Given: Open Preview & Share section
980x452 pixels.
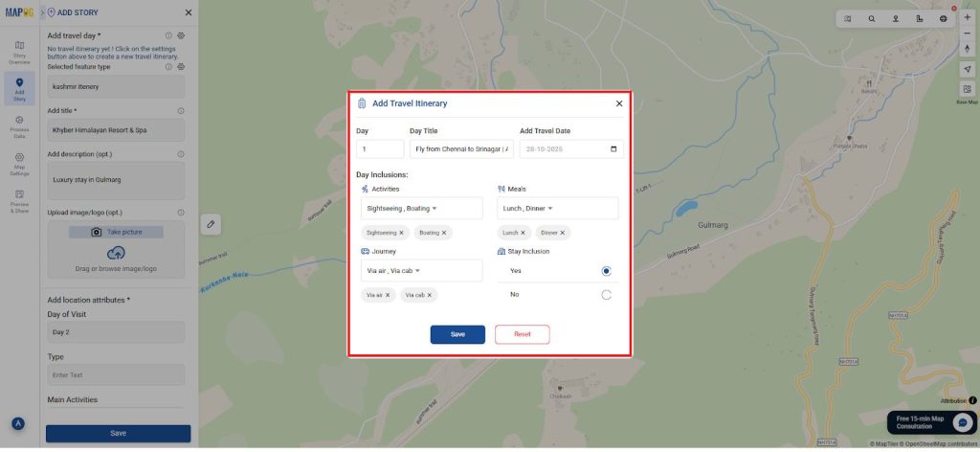Looking at the screenshot, I should tap(19, 201).
